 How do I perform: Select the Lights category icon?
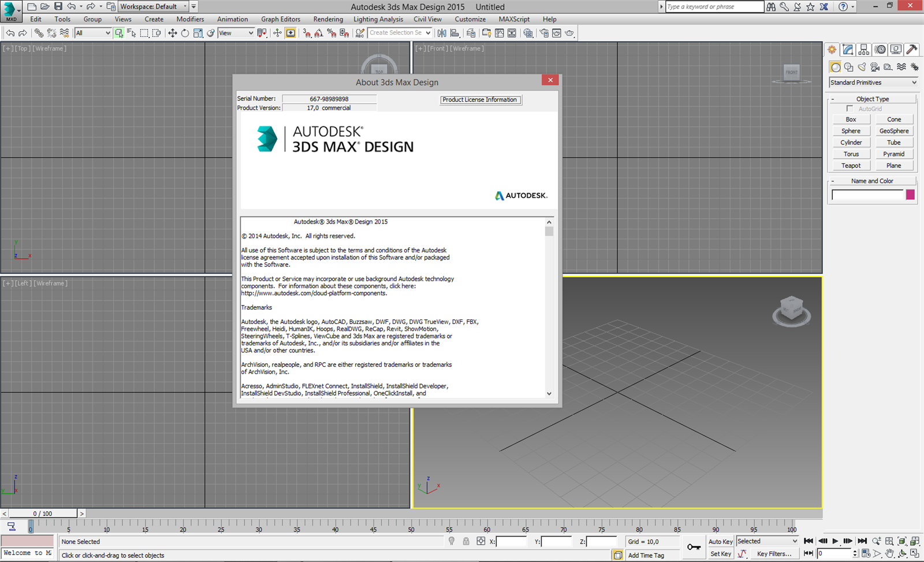pos(862,67)
